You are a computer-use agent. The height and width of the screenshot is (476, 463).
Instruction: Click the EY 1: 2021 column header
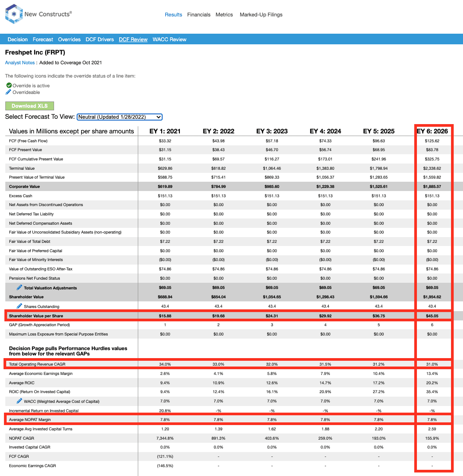[165, 131]
